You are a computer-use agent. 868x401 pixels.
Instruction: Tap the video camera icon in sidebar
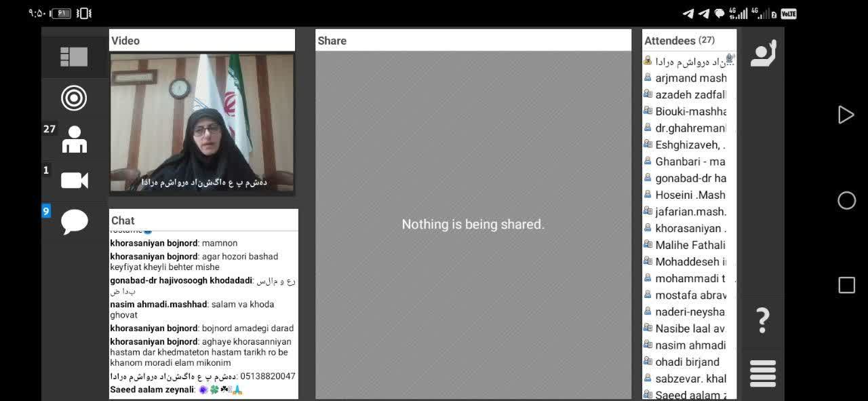(74, 180)
